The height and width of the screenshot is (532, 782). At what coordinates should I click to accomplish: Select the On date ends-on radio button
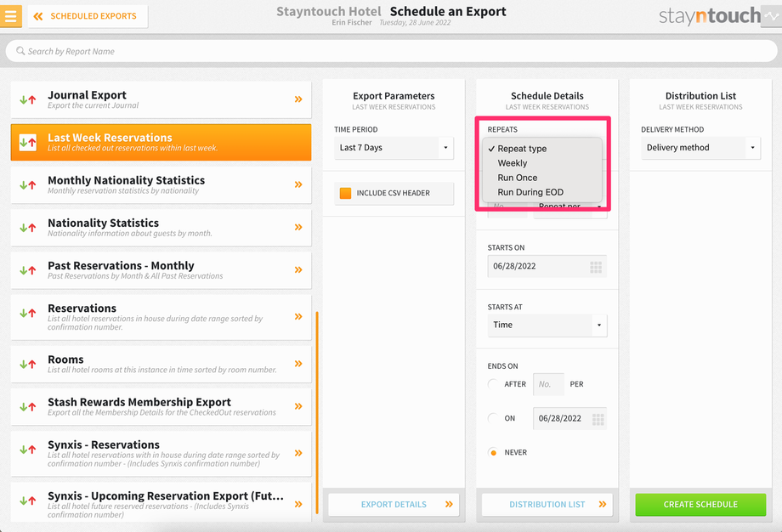pos(493,418)
